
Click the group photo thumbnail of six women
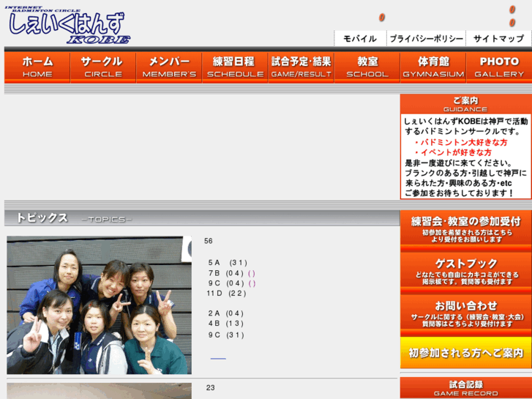99,305
